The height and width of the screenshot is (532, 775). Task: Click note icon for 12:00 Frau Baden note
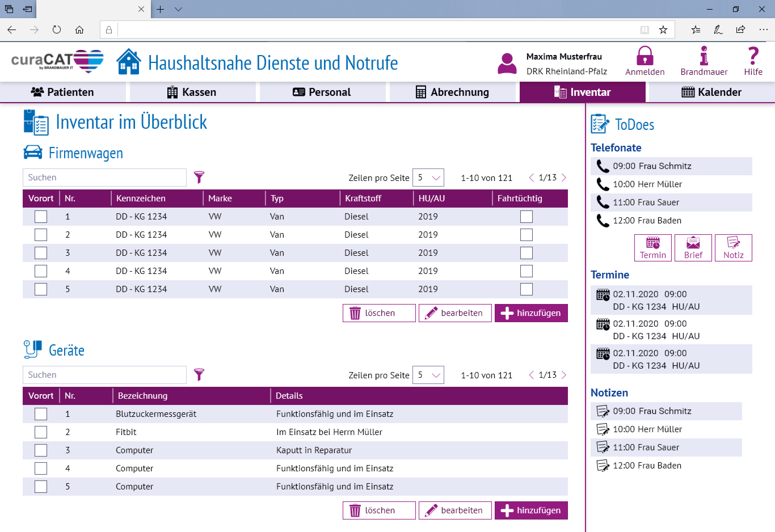603,465
